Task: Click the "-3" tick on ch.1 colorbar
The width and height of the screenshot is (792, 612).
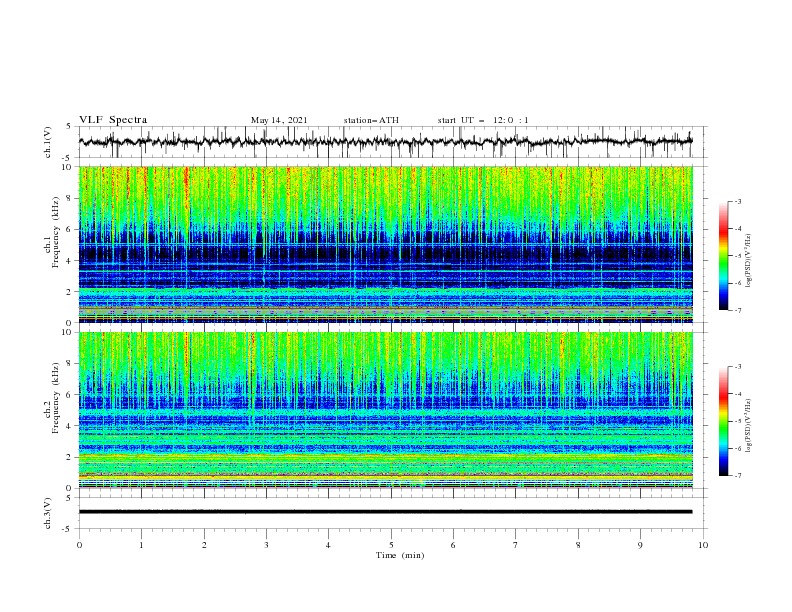Action: pos(737,201)
